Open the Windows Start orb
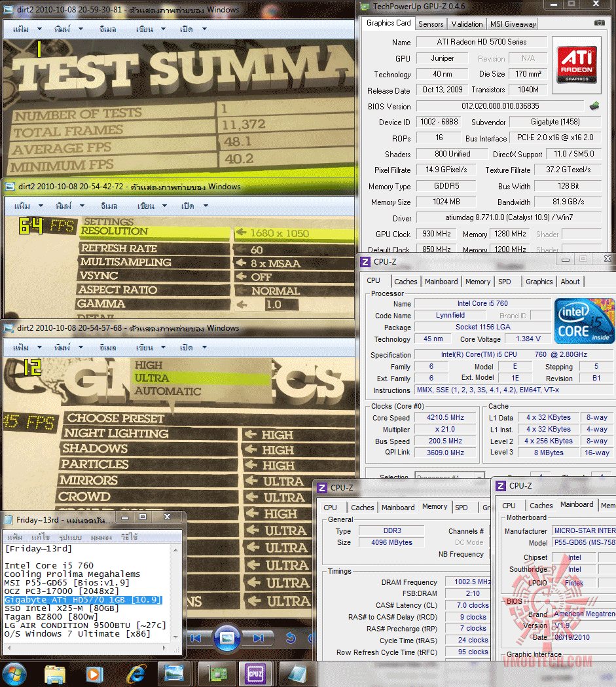 (14, 674)
